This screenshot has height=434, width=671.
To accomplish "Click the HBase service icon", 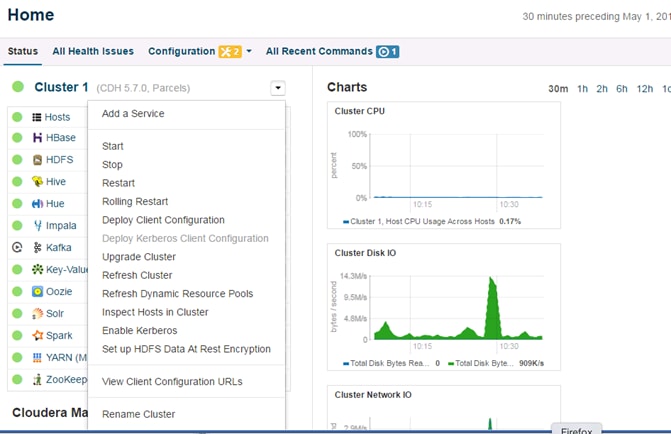I will point(37,138).
